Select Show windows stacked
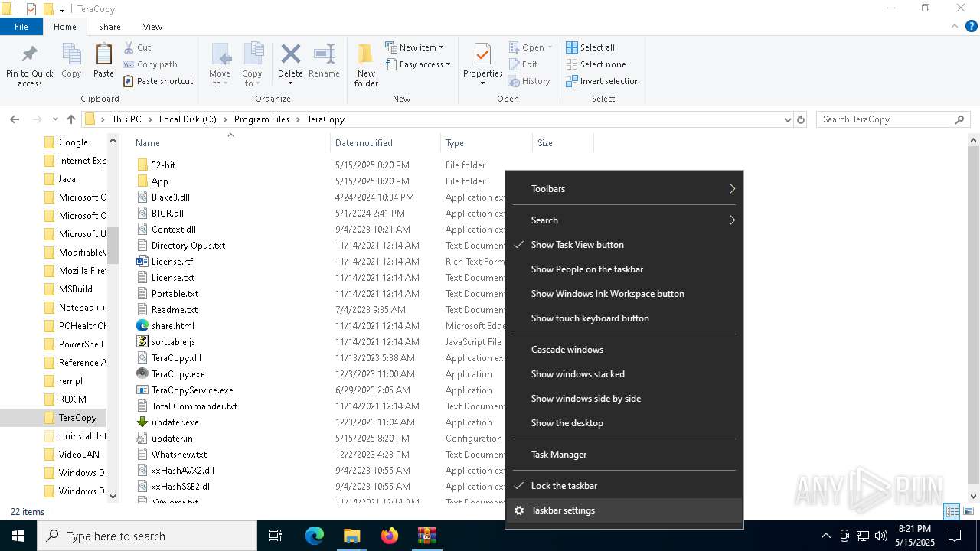 click(x=624, y=374)
